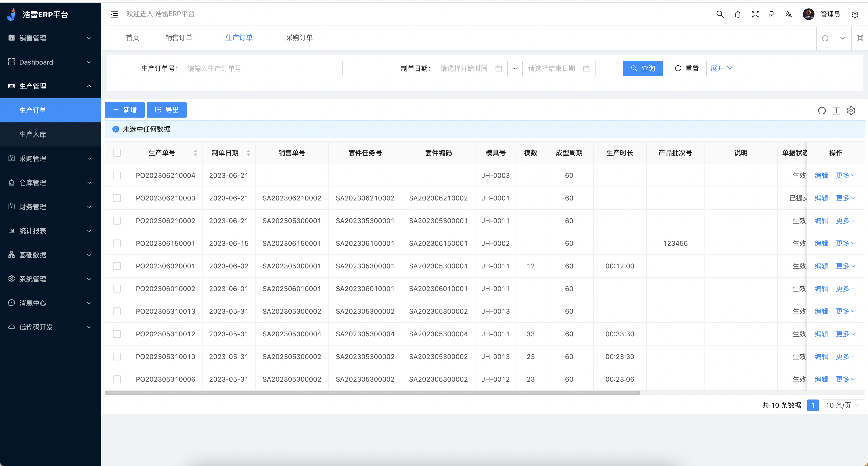Click the administrator avatar image
The image size is (868, 466).
point(808,14)
